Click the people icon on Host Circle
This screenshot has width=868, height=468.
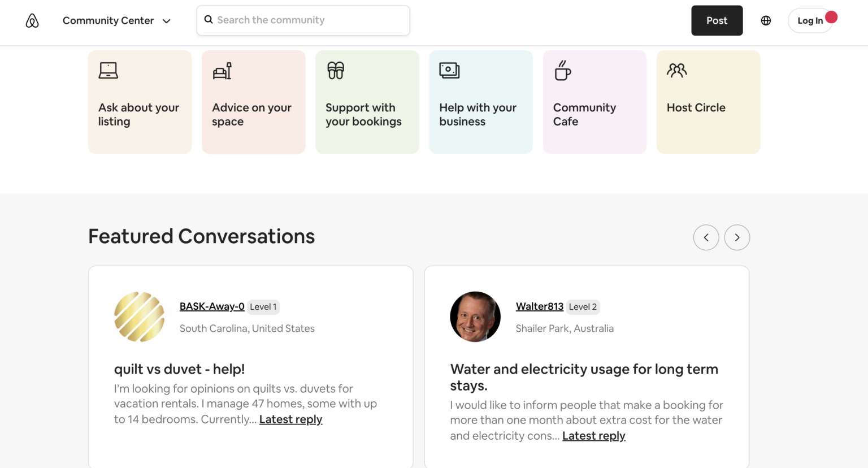pos(676,70)
